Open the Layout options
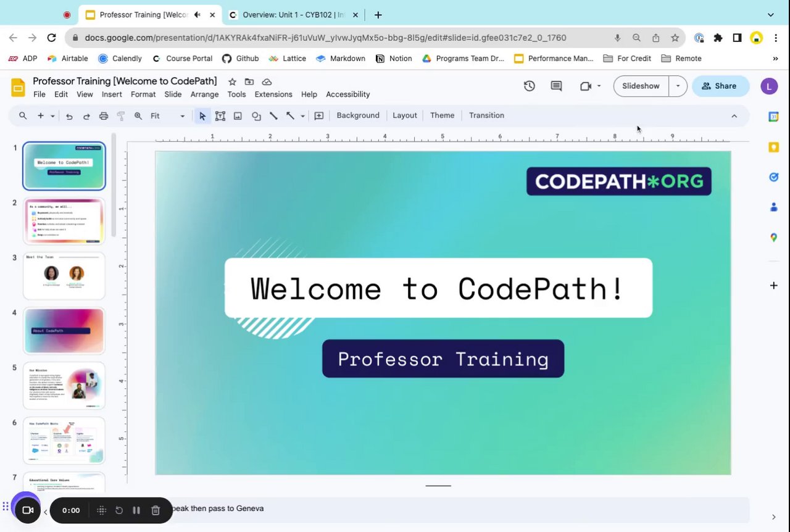This screenshot has width=790, height=532. point(405,115)
